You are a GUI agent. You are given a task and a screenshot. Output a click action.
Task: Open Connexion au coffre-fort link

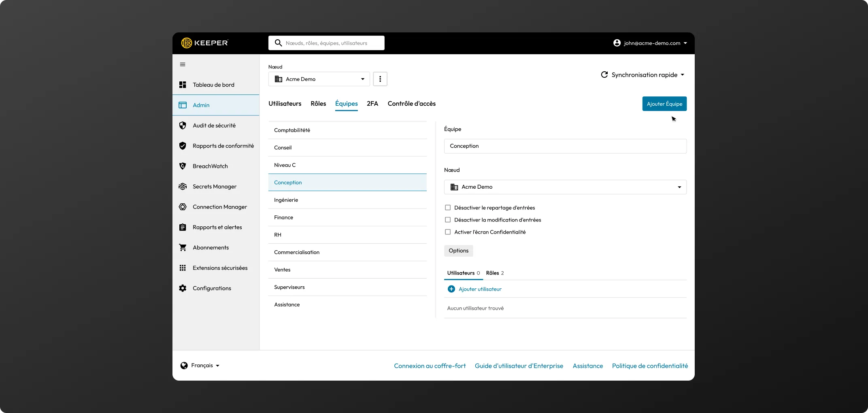(x=430, y=366)
